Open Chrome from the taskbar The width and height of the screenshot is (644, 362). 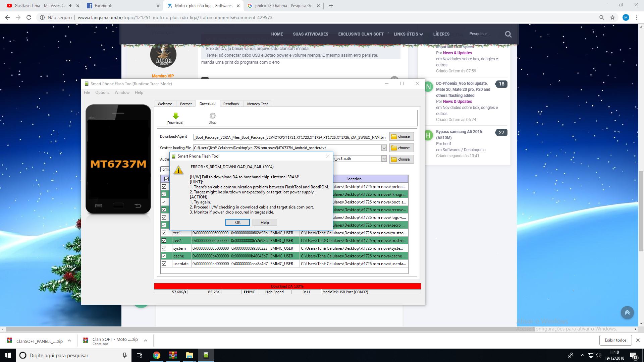click(157, 355)
